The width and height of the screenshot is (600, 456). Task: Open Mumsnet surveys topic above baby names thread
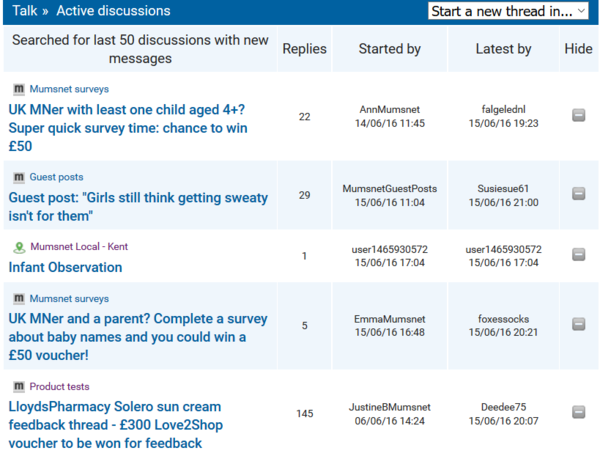(69, 299)
